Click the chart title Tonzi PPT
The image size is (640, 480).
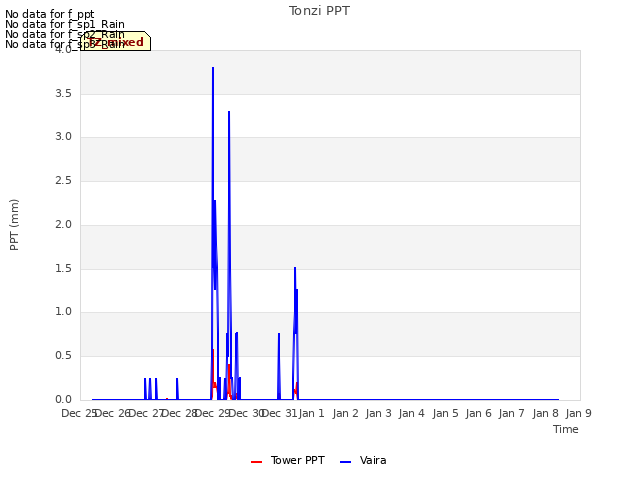pyautogui.click(x=319, y=11)
